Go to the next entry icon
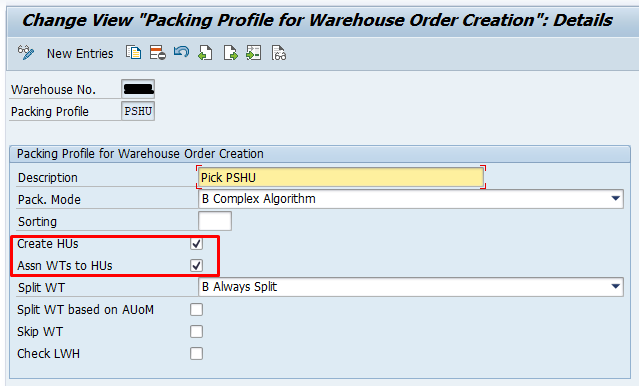Screen dimensions: 639x386 230,53
